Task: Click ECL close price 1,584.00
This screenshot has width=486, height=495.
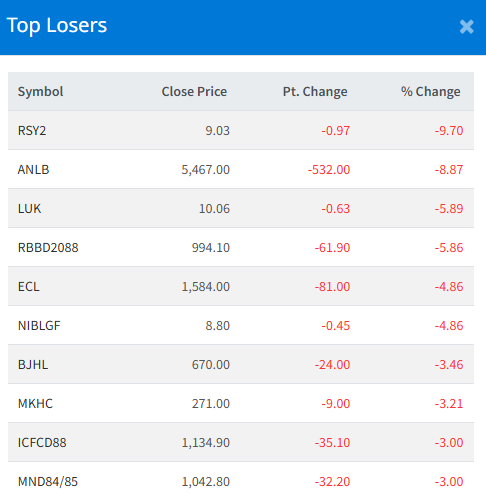Action: (206, 287)
